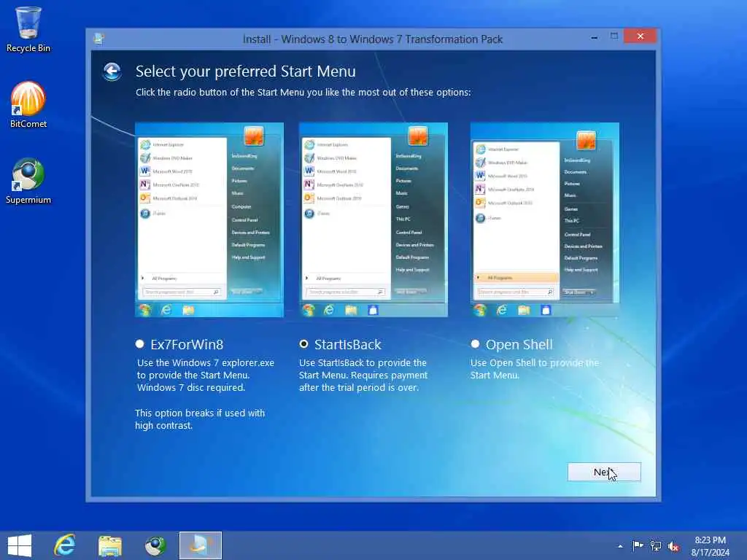Pick the Open Shell radio button
747x560 pixels.
(x=475, y=344)
